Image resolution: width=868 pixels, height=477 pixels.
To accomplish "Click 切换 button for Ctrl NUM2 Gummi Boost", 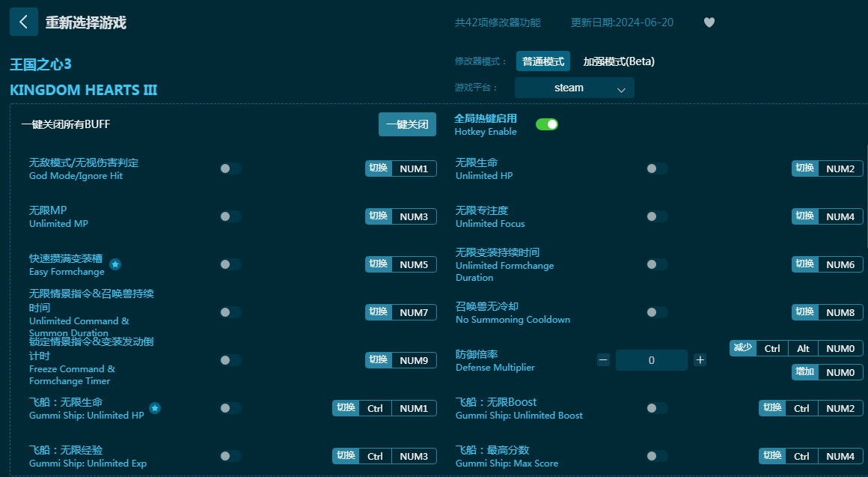I will (772, 408).
